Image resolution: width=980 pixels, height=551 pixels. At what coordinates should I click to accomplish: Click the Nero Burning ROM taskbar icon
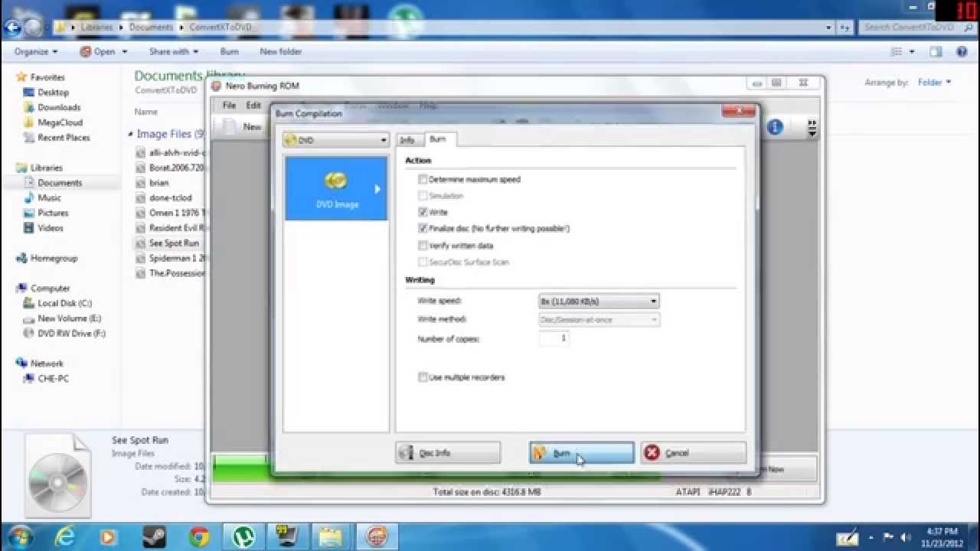(377, 536)
